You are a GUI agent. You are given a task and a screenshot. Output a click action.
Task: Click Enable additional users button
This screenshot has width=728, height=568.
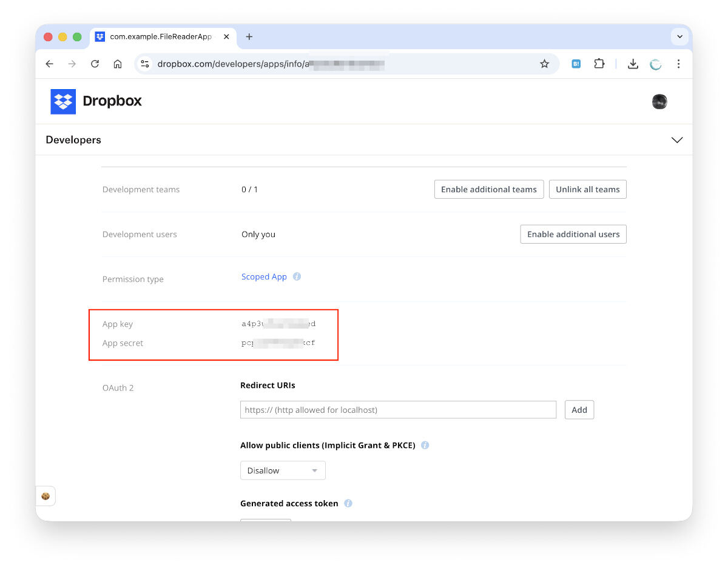tap(573, 234)
